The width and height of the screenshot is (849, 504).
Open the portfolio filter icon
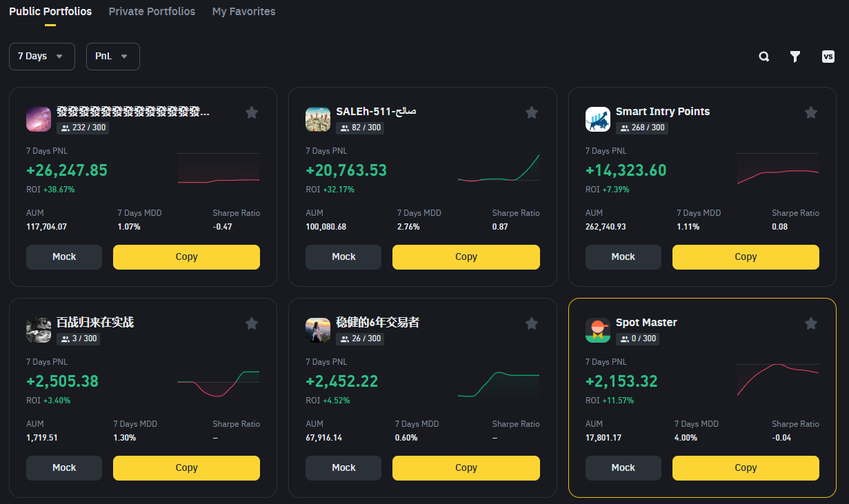(x=795, y=57)
